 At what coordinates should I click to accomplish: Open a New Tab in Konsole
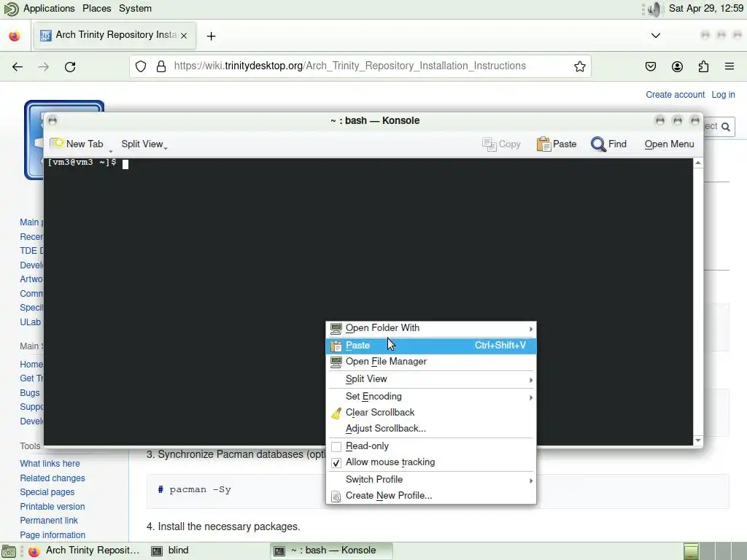coord(77,144)
